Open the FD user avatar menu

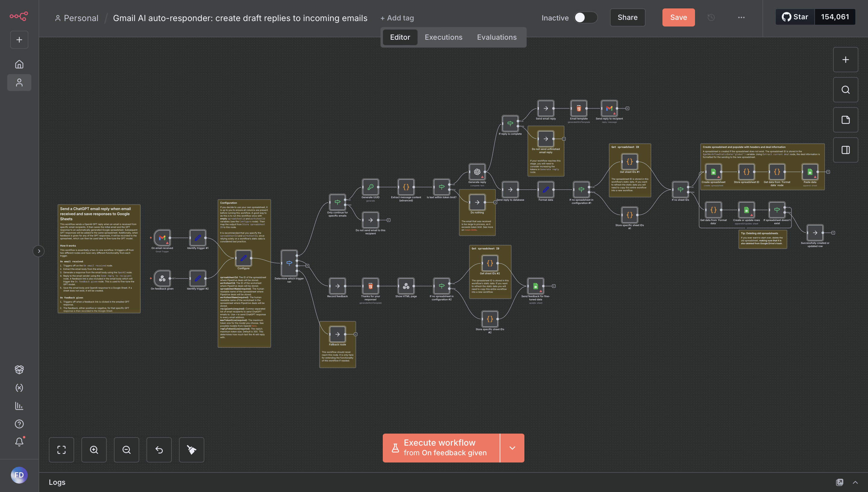tap(19, 475)
